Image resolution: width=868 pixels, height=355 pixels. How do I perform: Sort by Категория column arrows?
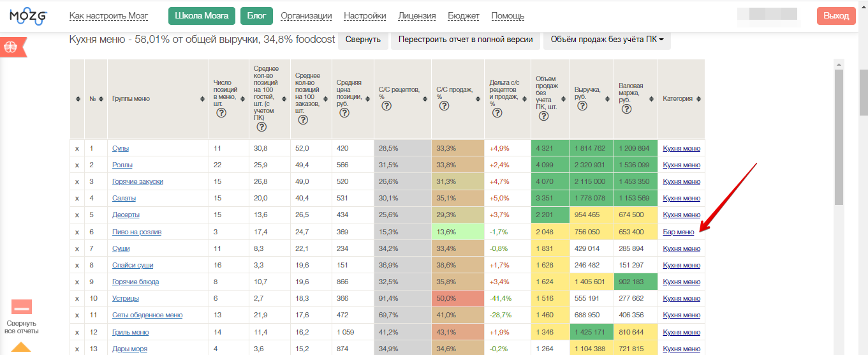[700, 99]
